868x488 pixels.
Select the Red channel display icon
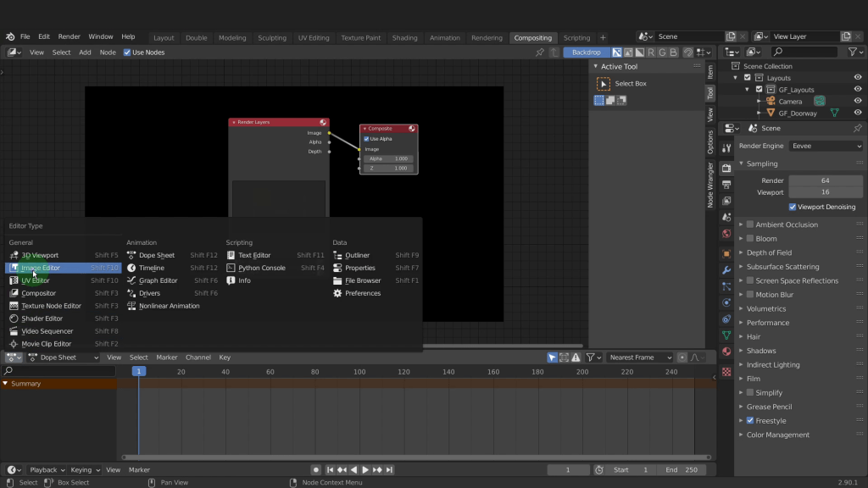click(652, 53)
